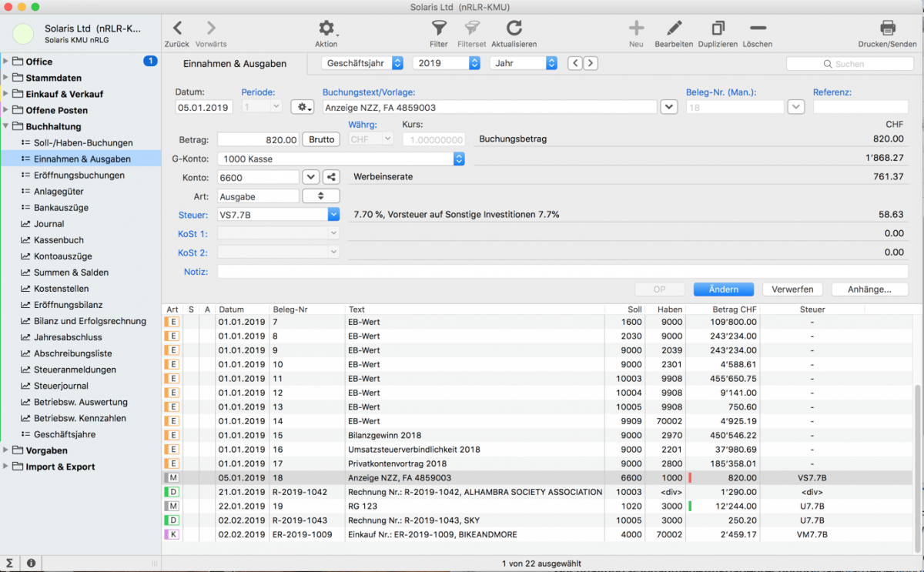This screenshot has height=572, width=924.
Task: Open the G-Konto 1000 Kasse dropdown
Action: [459, 159]
